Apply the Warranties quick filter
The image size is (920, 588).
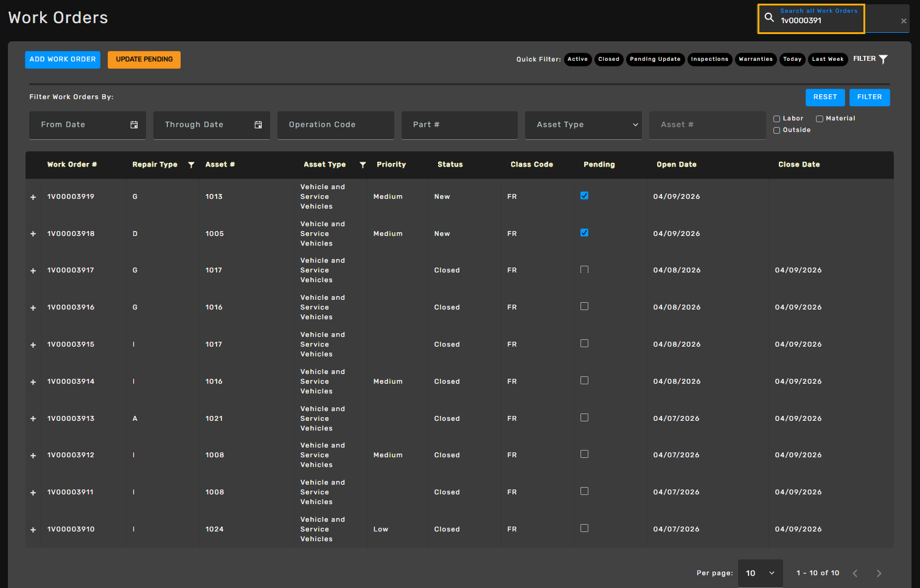[756, 60]
